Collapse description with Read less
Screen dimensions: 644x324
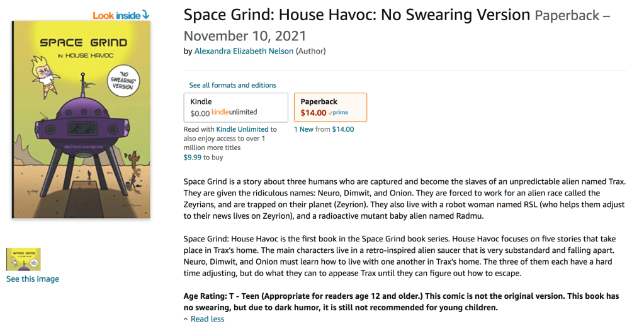[207, 319]
